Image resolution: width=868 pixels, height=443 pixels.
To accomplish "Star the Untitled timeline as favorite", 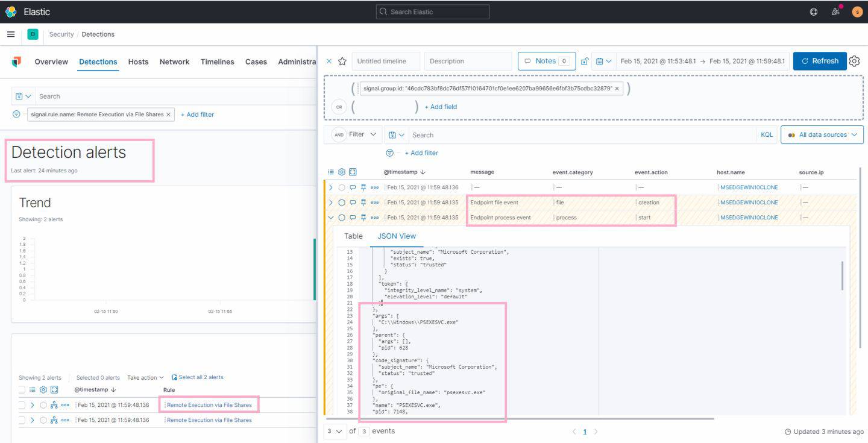I will (x=342, y=61).
